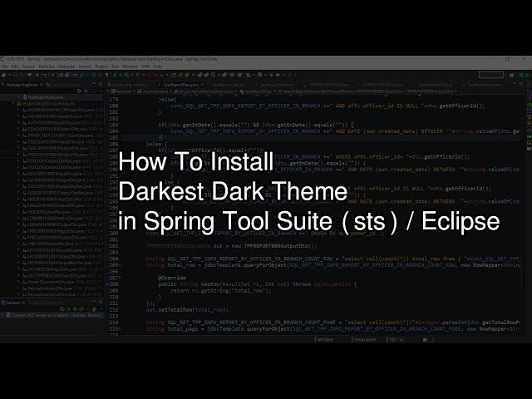Click code line number 185 in the gutter

[x=113, y=137]
